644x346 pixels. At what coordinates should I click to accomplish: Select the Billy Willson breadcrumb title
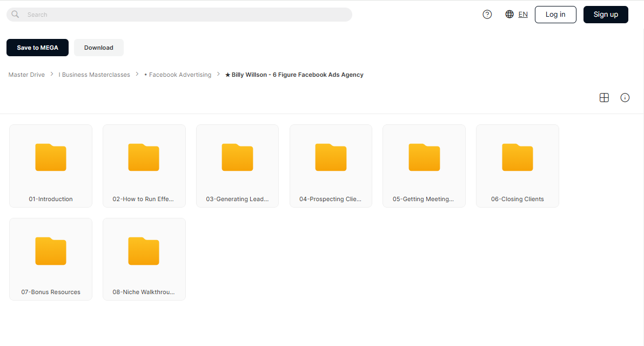tap(294, 75)
